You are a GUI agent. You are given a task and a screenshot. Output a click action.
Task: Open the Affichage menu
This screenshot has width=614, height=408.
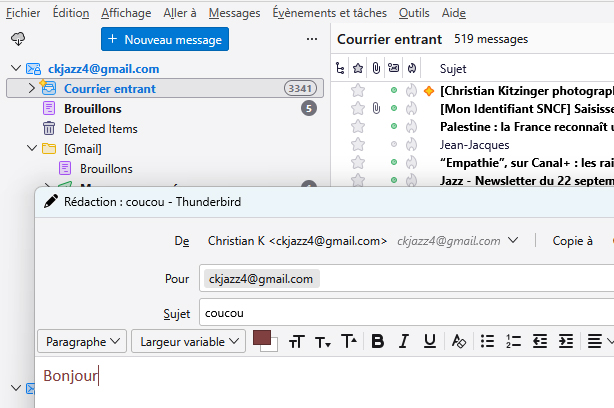coord(126,13)
